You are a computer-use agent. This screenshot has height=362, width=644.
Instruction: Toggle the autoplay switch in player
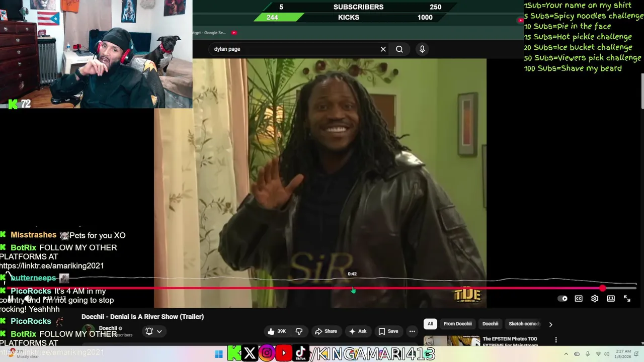562,299
